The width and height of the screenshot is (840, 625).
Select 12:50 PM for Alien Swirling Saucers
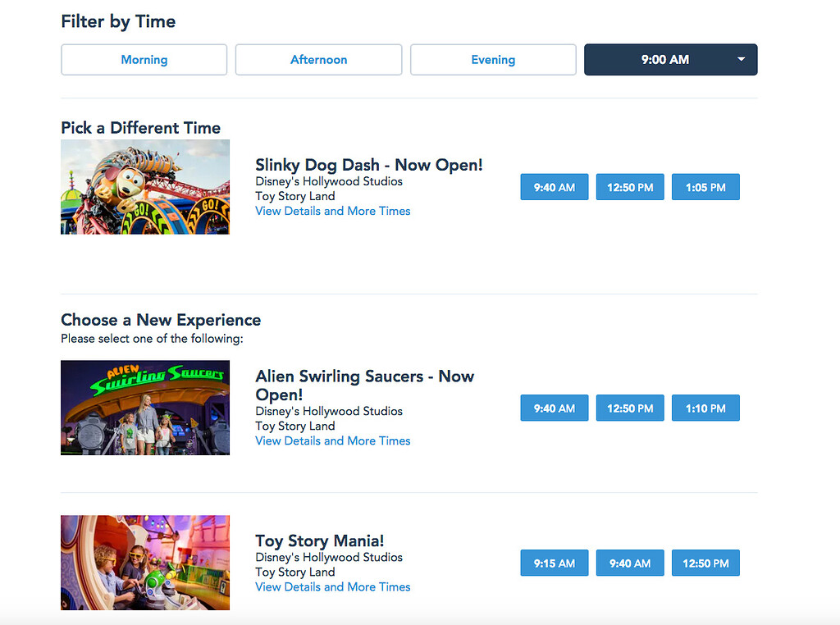pos(630,408)
